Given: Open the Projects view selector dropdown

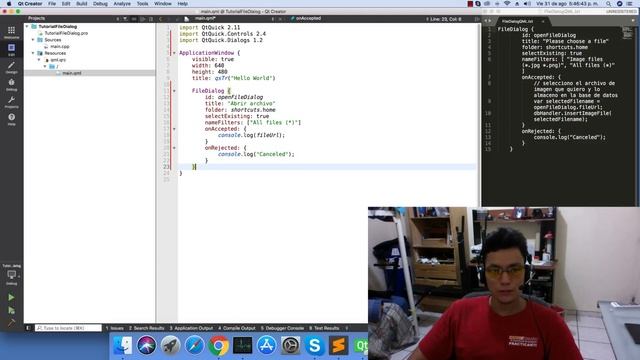Looking at the screenshot, I should (x=118, y=19).
